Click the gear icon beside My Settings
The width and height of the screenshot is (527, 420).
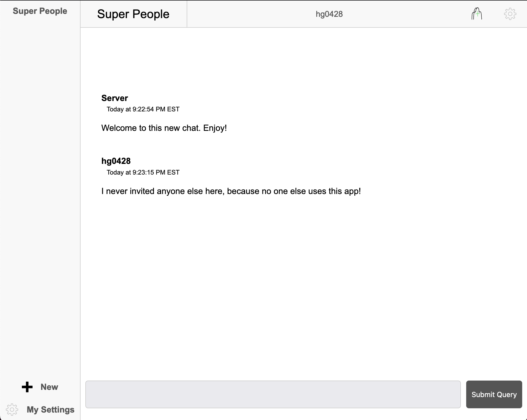point(12,410)
